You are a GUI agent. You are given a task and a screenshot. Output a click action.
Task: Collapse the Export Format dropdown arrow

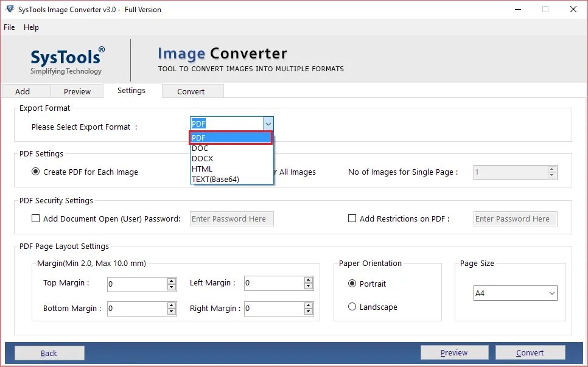click(x=268, y=124)
